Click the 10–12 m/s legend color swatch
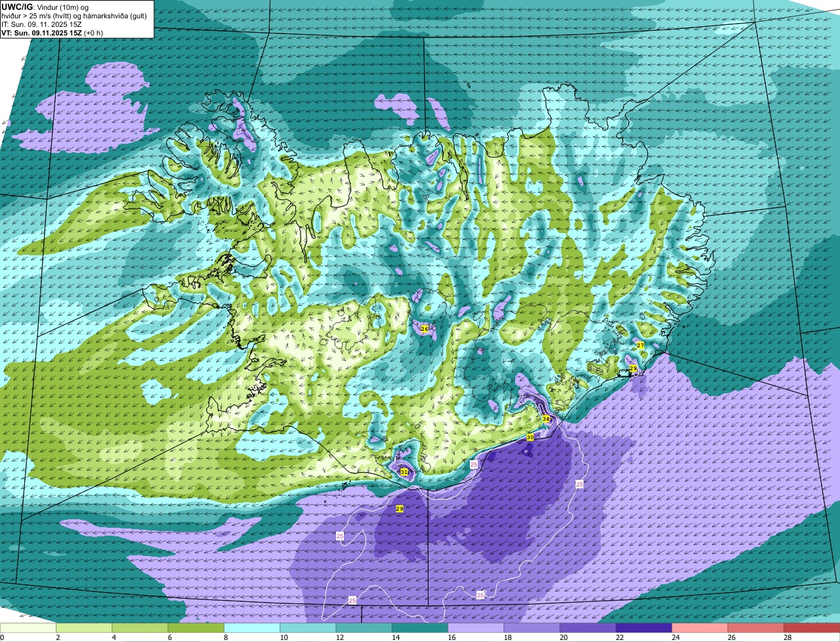The image size is (840, 642). [x=308, y=628]
